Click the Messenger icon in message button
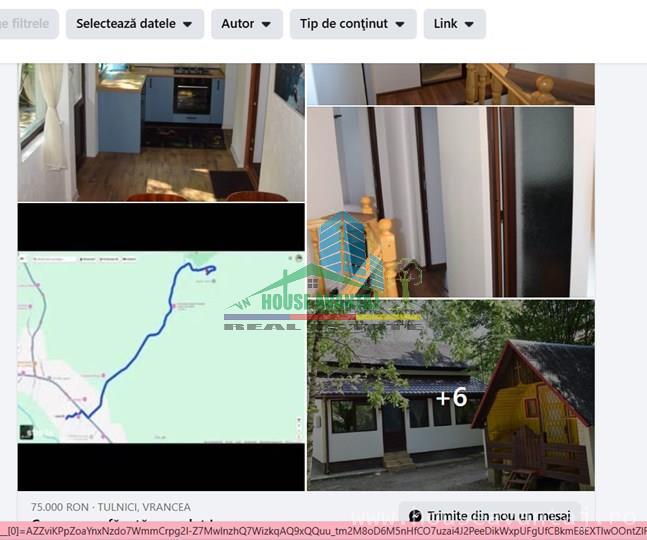The width and height of the screenshot is (647, 540). 415,516
